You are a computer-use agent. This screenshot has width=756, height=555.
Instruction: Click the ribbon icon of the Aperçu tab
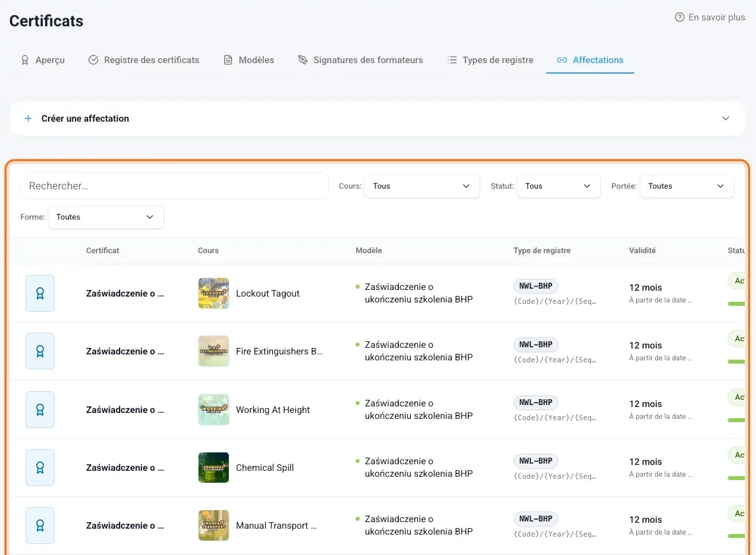point(24,60)
